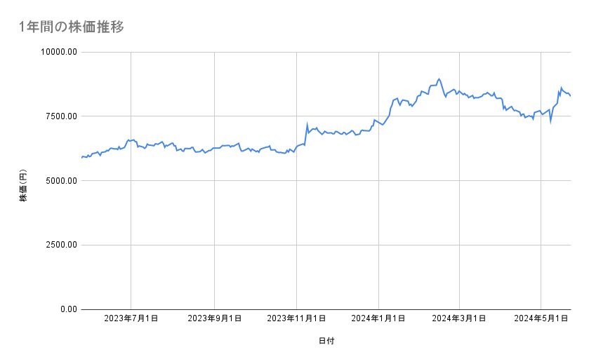
Task: Select the 2023年9月1日 date label
Action: (x=214, y=319)
